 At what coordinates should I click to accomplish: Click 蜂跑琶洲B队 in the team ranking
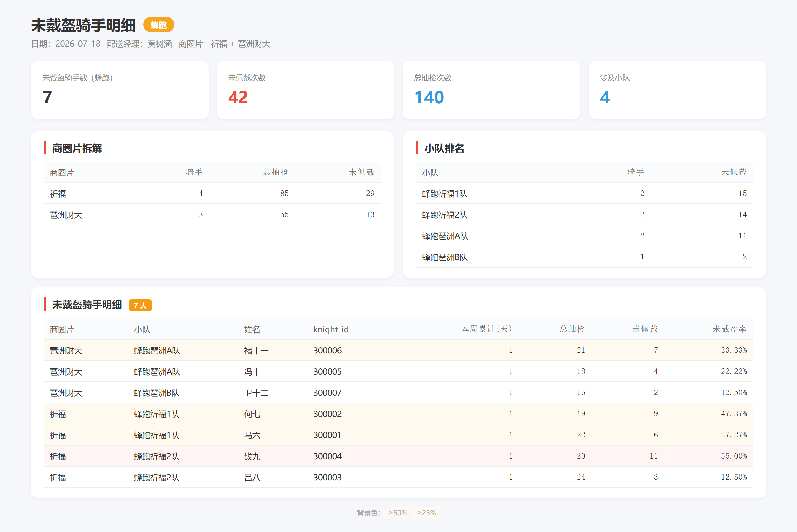445,257
